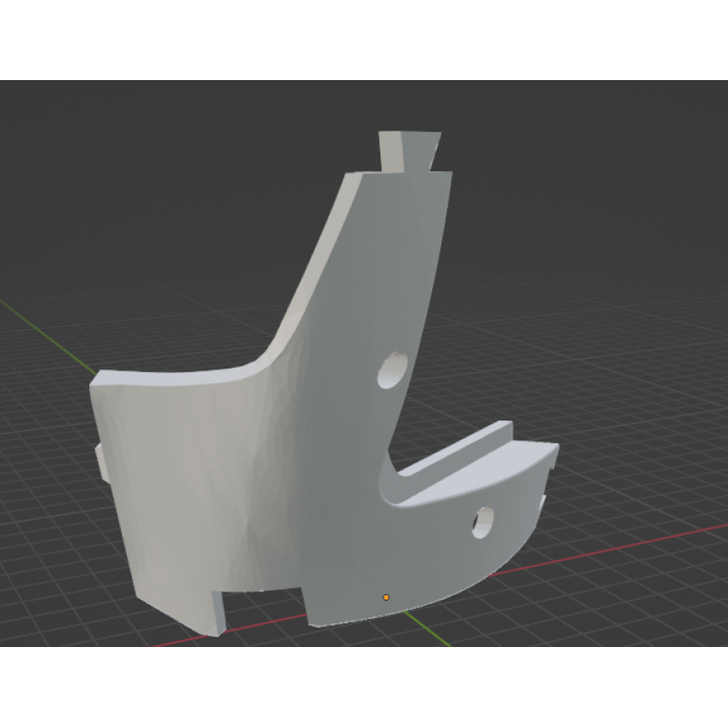Image resolution: width=728 pixels, height=728 pixels.
Task: Click the orange object origin dot
Action: point(386,597)
